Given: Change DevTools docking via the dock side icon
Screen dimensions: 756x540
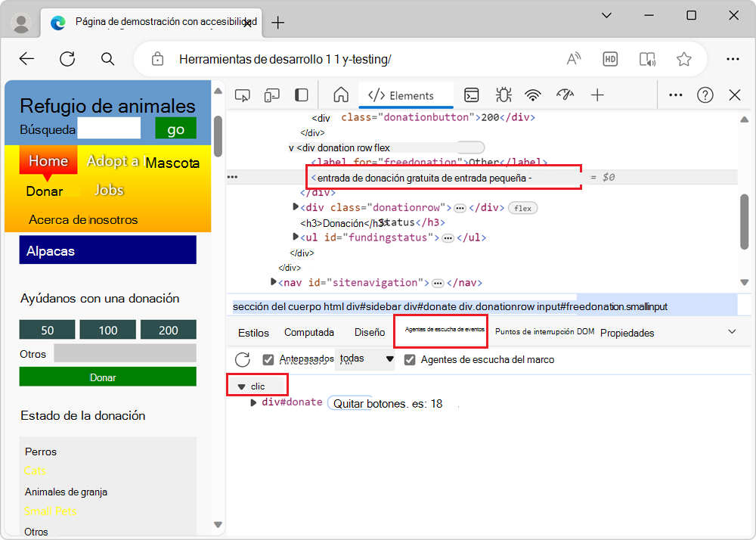Looking at the screenshot, I should (301, 95).
